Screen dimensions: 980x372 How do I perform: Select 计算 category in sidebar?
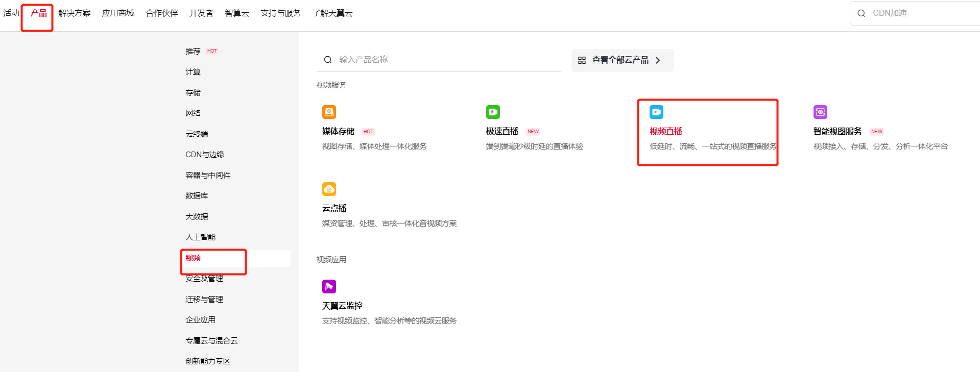coord(193,72)
